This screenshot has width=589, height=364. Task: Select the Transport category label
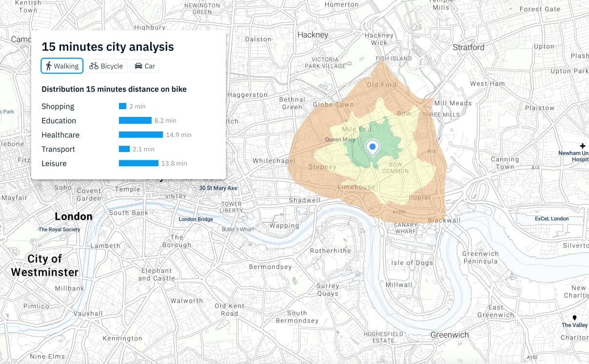58,149
